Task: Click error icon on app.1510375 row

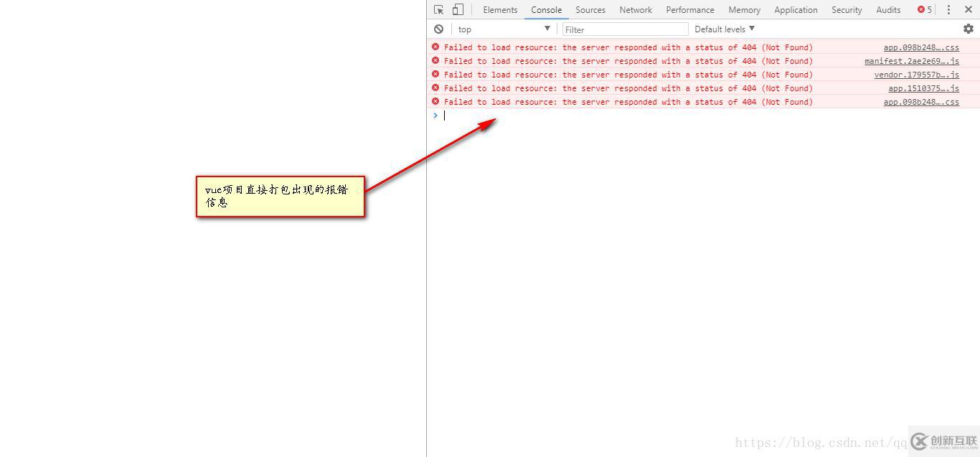Action: coord(435,88)
